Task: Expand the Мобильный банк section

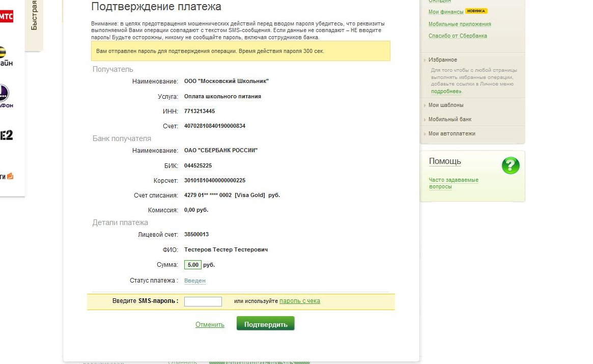Action: point(449,119)
